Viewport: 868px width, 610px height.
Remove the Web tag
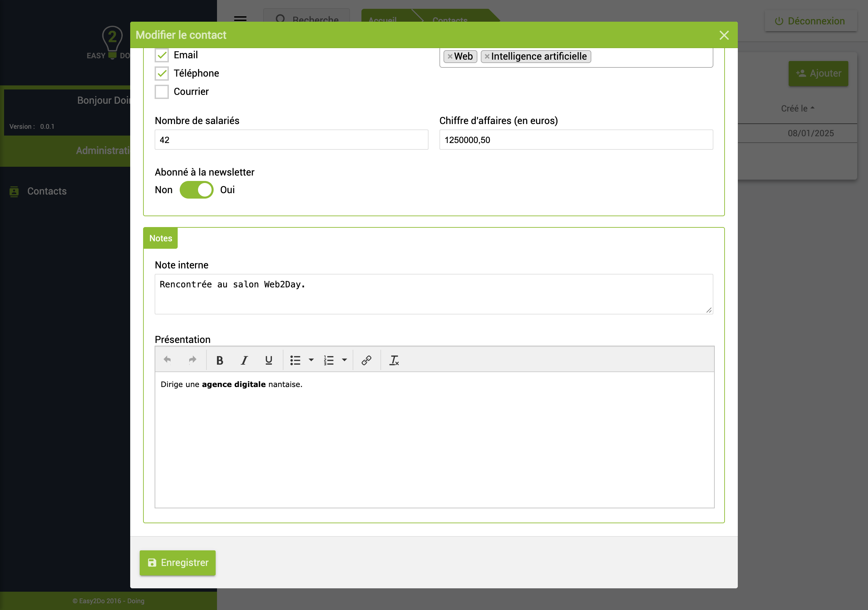click(450, 56)
